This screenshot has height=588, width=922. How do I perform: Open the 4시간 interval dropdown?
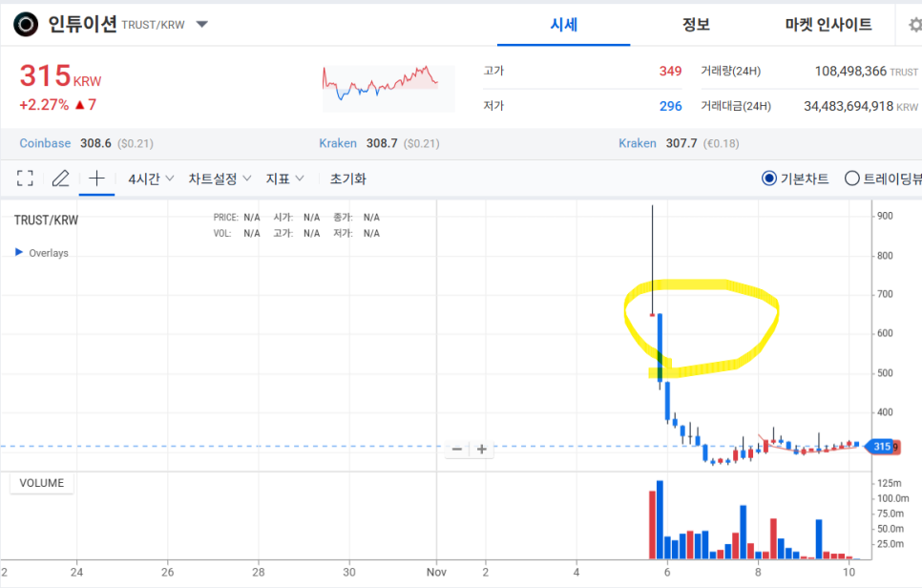[151, 178]
